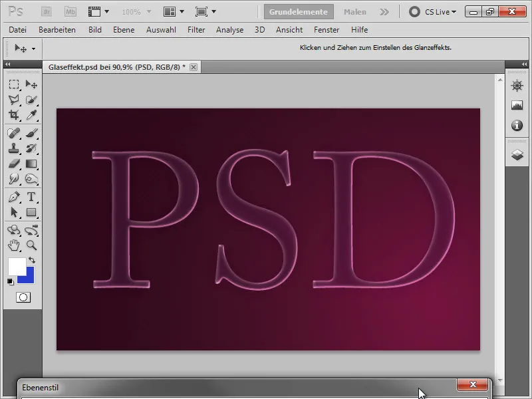Image resolution: width=532 pixels, height=399 pixels.
Task: Select the 3D Camera Rotate tool
Action: [x=31, y=230]
